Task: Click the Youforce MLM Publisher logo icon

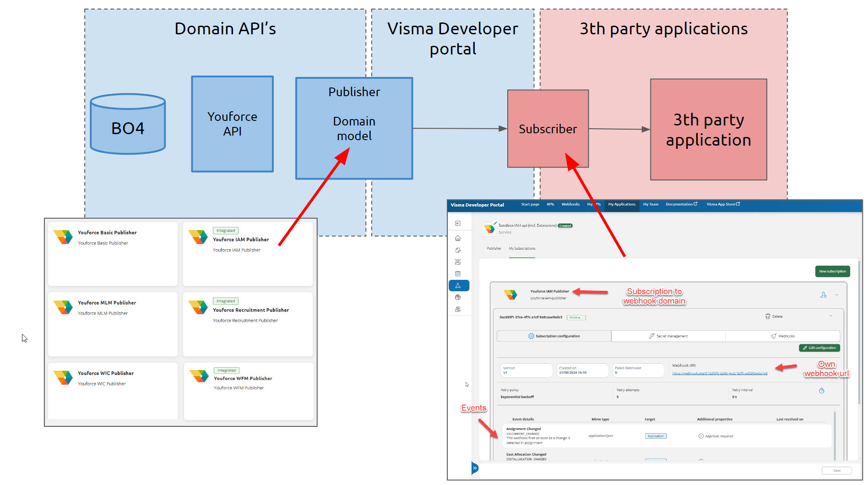Action: pyautogui.click(x=63, y=307)
